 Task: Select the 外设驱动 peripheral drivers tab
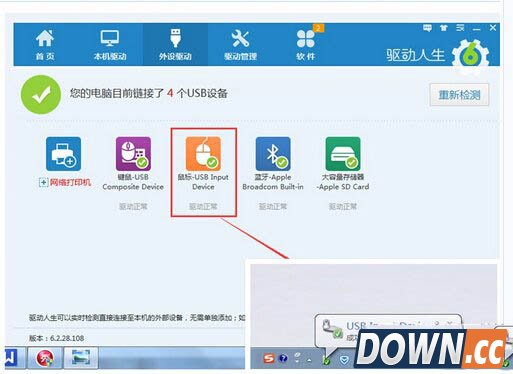pos(175,45)
